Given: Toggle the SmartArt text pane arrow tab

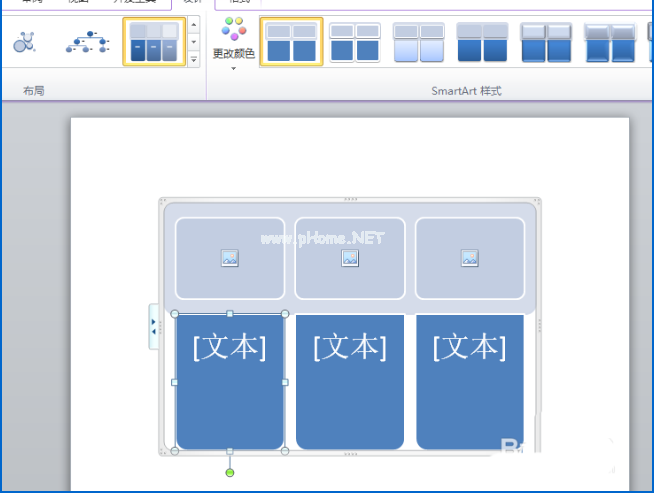Looking at the screenshot, I should click(153, 327).
